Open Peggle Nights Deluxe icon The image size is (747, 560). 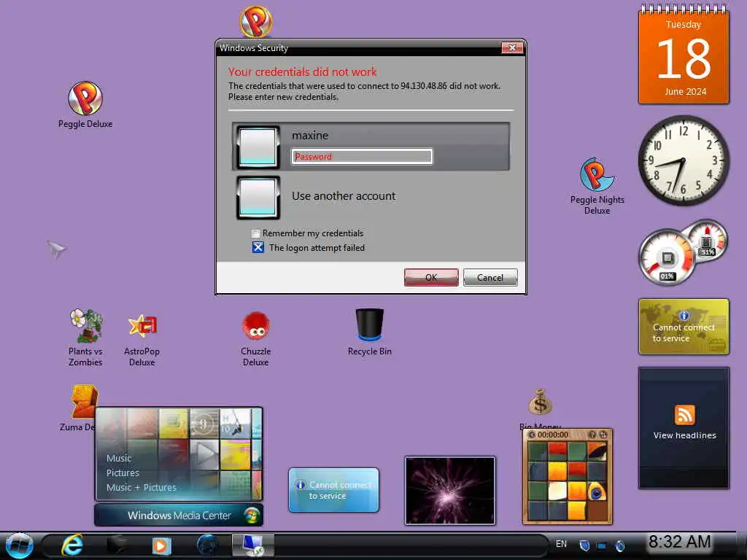coord(597,186)
